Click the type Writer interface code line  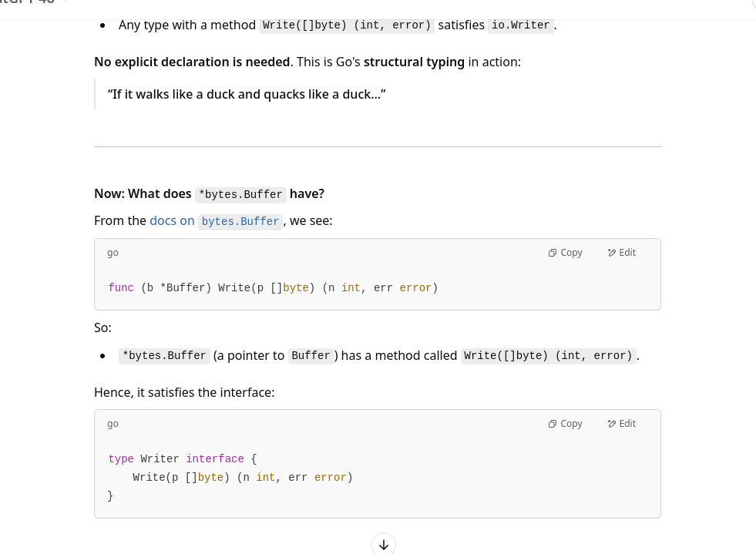coord(182,459)
